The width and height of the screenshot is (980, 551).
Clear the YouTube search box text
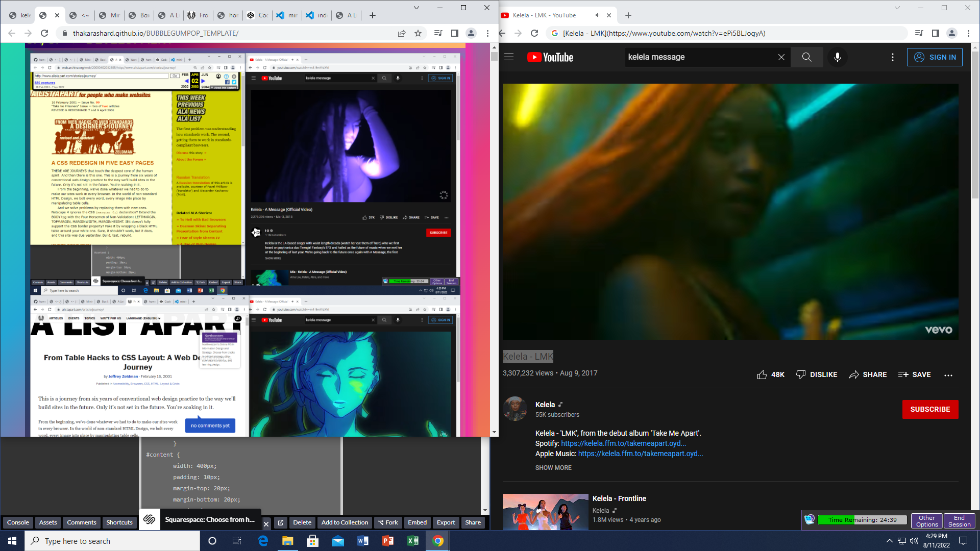pyautogui.click(x=781, y=57)
